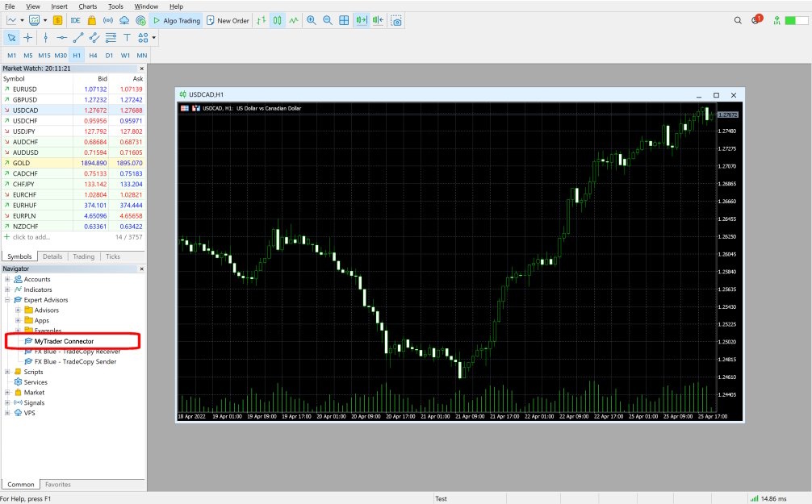The height and width of the screenshot is (504, 812).
Task: Toggle chart auto-scroll to latest bar
Action: [x=361, y=20]
